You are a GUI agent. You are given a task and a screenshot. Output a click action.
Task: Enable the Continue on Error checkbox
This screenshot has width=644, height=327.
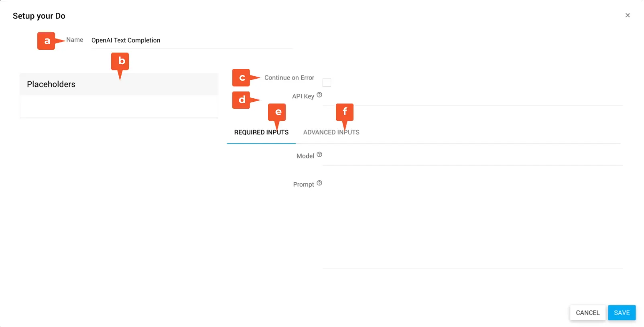327,82
